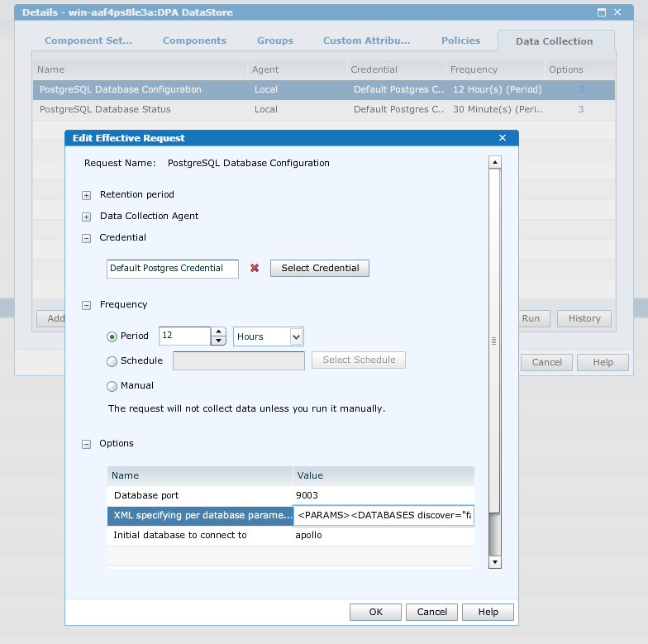This screenshot has width=648, height=644.
Task: Confirm changes with the OK button
Action: (x=375, y=612)
